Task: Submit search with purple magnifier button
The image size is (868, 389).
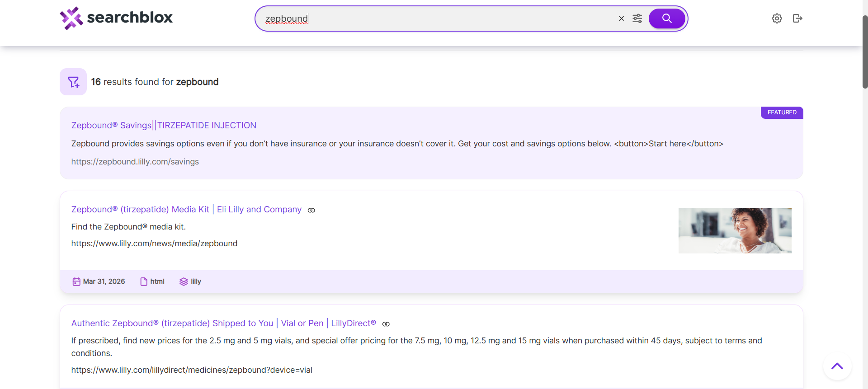Action: pyautogui.click(x=667, y=19)
